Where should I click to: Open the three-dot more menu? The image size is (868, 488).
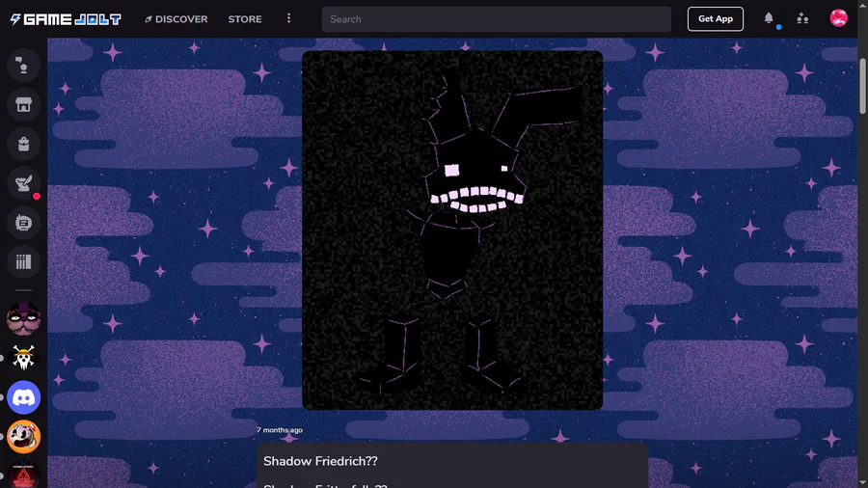tap(288, 19)
